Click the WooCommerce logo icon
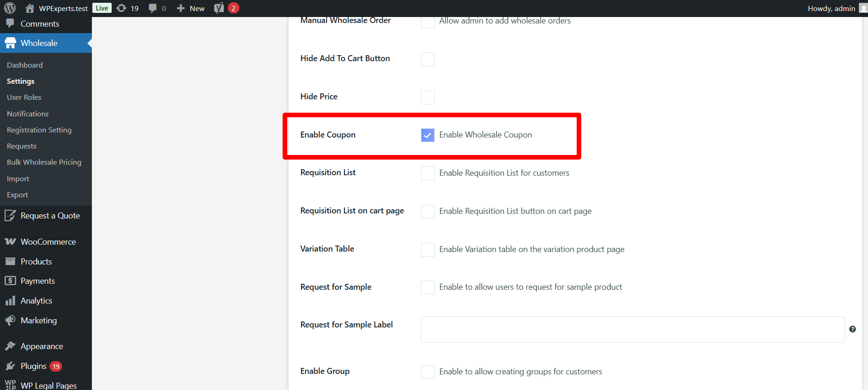This screenshot has width=868, height=390. (x=10, y=242)
